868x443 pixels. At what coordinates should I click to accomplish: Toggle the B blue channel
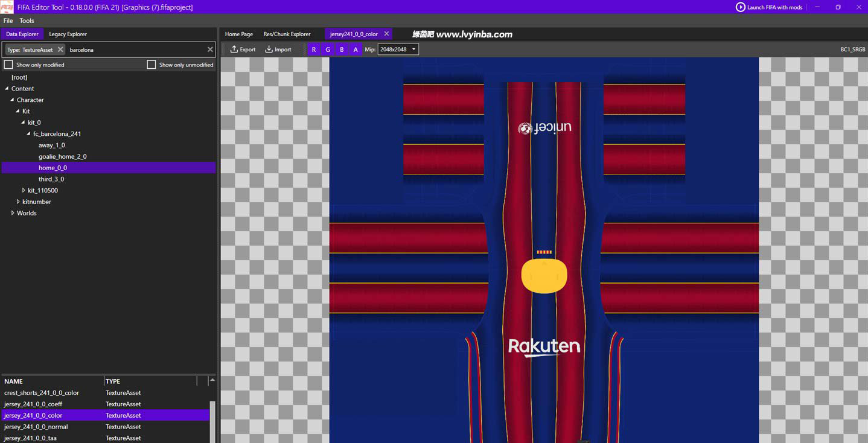click(342, 49)
